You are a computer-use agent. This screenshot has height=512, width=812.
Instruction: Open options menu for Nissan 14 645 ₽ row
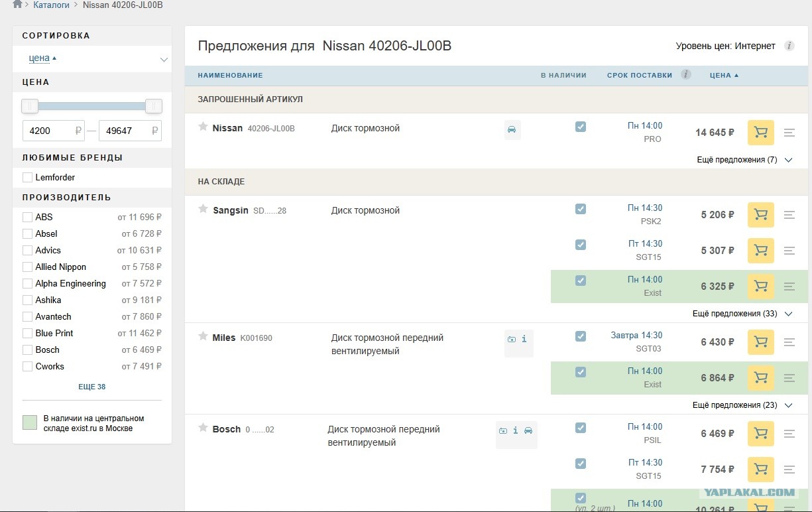pos(789,133)
